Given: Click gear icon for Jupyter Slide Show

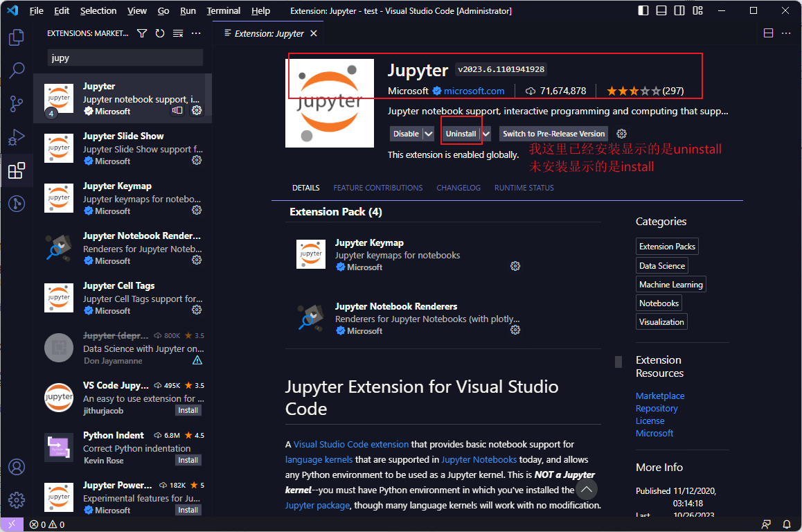Looking at the screenshot, I should pos(197,160).
